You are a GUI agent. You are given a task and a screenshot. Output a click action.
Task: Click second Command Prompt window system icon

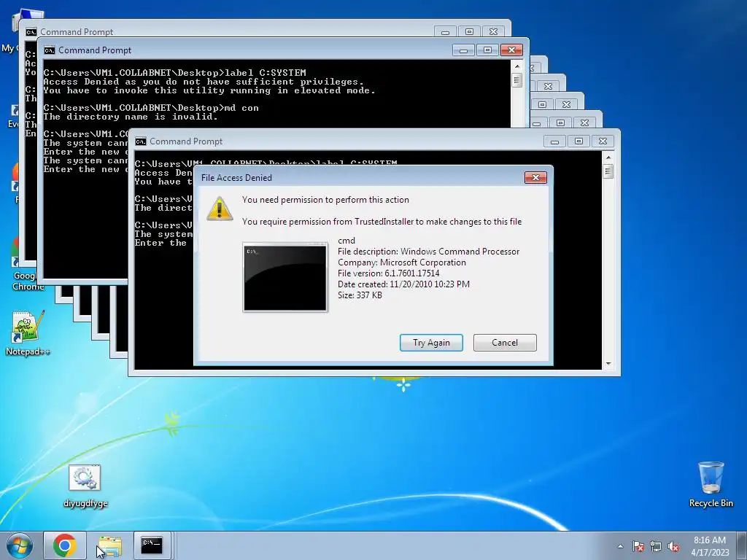tap(50, 50)
